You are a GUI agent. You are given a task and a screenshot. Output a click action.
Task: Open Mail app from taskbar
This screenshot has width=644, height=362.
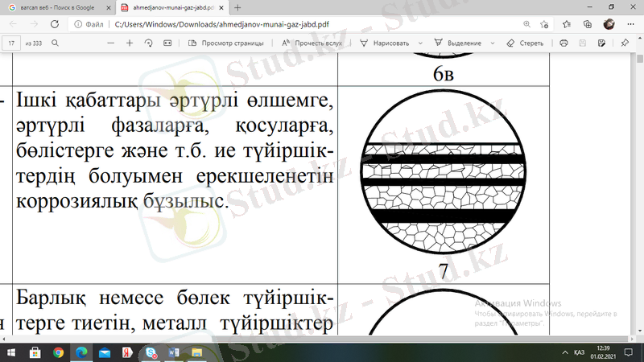tap(105, 352)
